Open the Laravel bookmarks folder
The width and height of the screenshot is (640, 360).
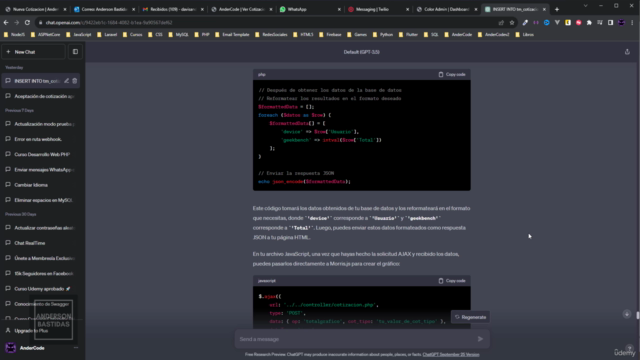(107, 35)
